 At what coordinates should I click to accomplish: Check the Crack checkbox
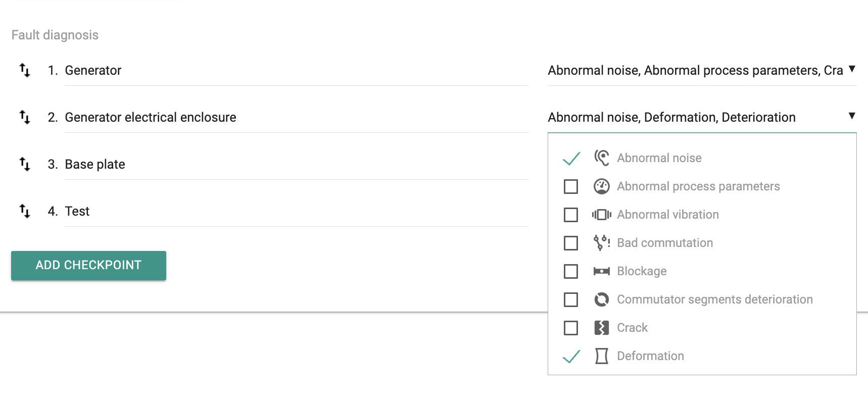571,328
